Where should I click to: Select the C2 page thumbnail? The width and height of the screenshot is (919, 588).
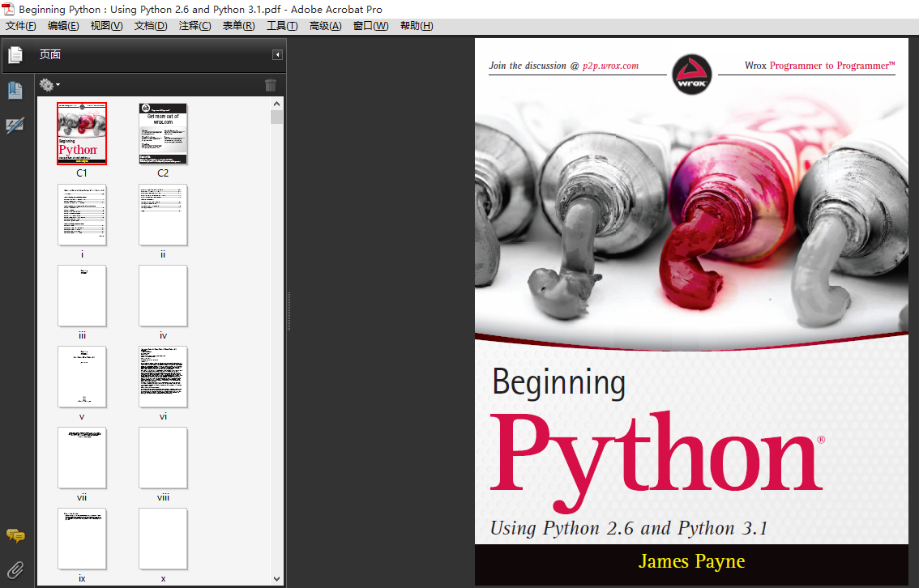point(163,134)
